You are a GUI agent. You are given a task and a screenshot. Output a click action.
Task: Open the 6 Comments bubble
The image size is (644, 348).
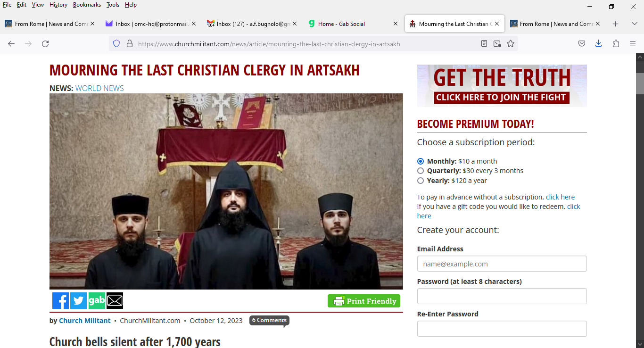pyautogui.click(x=269, y=321)
